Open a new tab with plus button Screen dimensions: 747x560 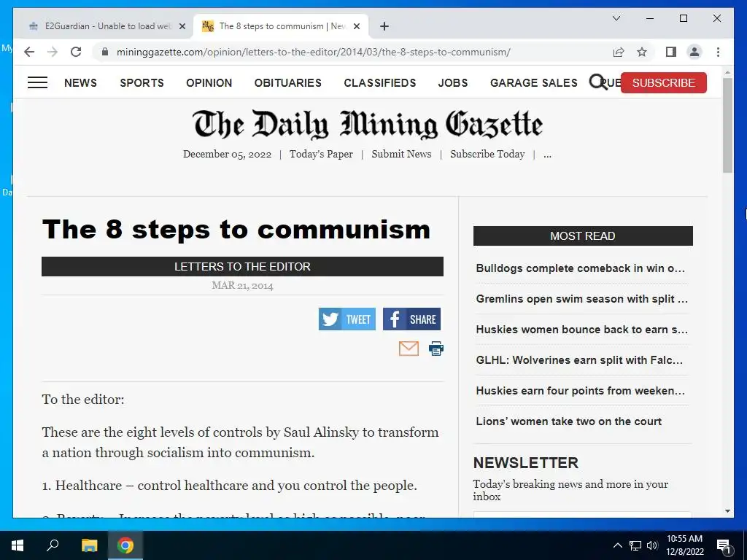pos(384,26)
